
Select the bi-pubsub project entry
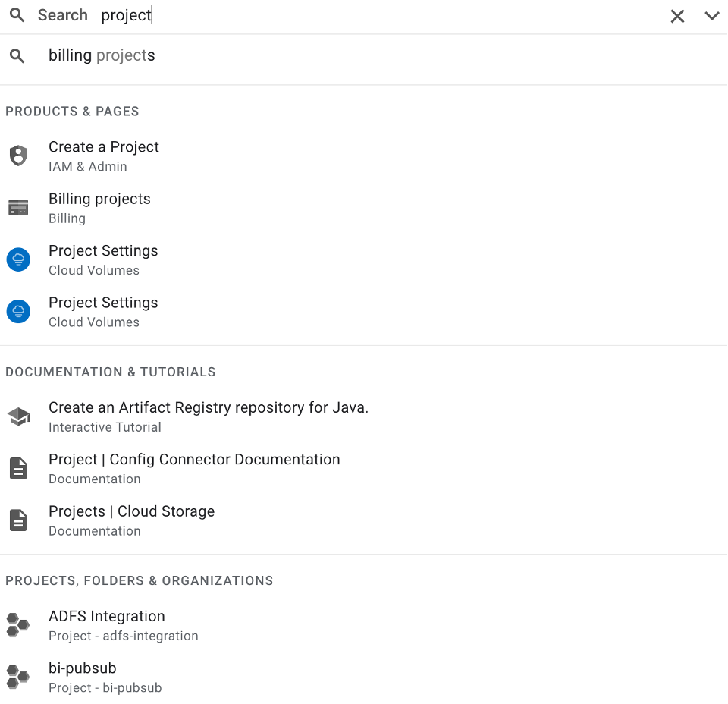[83, 668]
